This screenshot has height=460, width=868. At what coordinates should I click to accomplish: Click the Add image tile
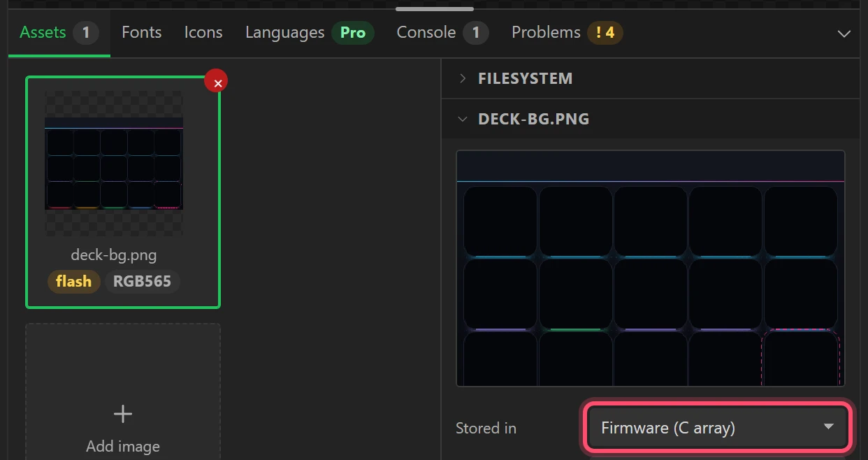tap(123, 391)
